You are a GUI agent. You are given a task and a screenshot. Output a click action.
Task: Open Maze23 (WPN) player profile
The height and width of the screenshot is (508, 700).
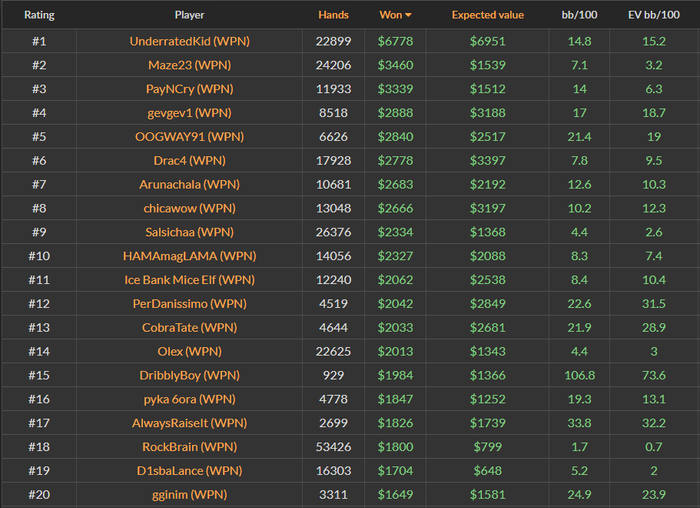[x=189, y=65]
